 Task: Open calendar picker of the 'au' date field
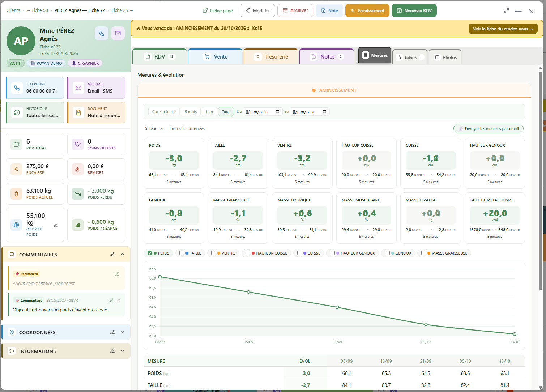click(x=324, y=112)
